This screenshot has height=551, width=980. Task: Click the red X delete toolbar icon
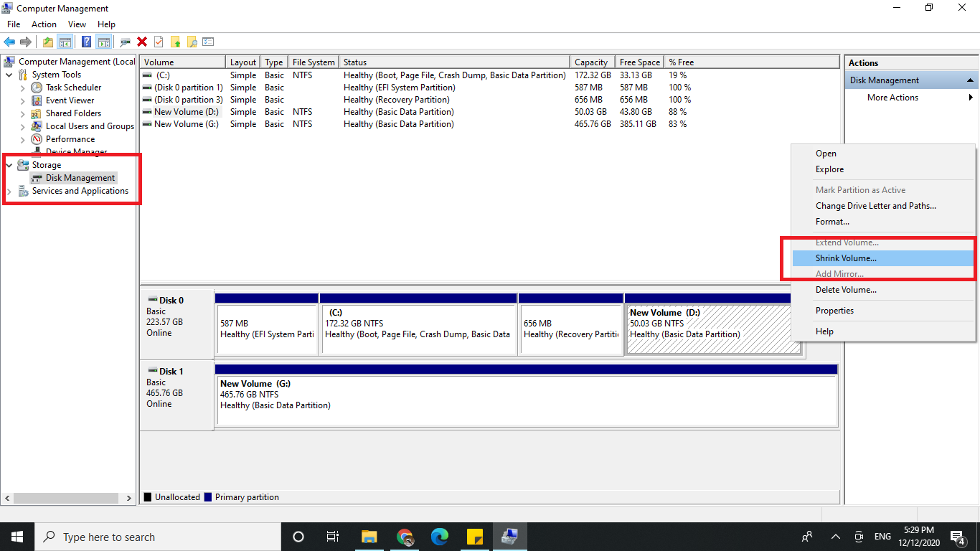(x=142, y=42)
